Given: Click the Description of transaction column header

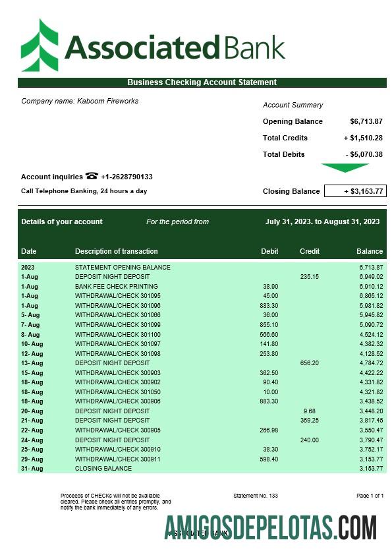Looking at the screenshot, I should tap(117, 251).
